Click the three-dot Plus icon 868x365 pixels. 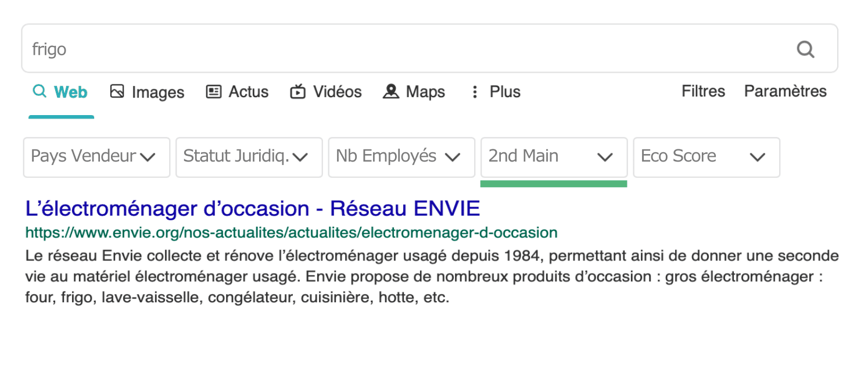pyautogui.click(x=475, y=91)
